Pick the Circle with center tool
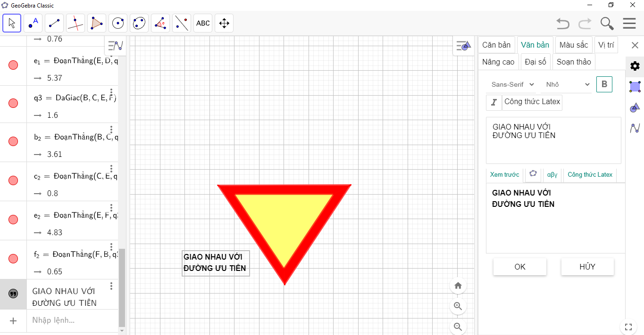Viewport: 644px width, 335px height. coord(118,23)
